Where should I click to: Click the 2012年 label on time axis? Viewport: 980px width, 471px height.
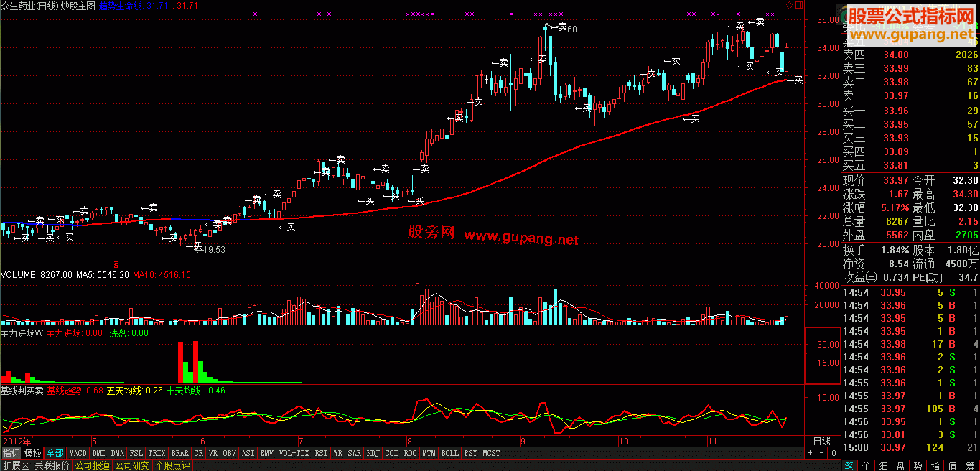17,440
